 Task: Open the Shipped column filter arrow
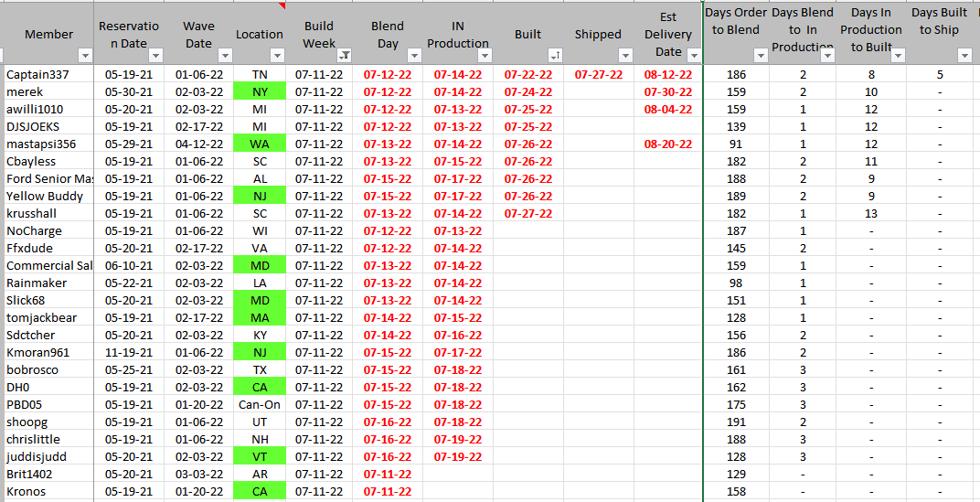click(623, 56)
